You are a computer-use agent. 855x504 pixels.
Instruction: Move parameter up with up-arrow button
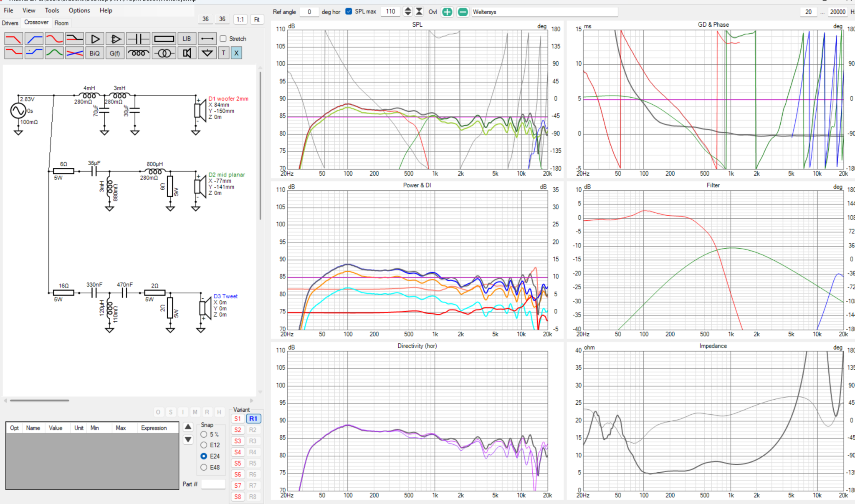[x=188, y=427]
